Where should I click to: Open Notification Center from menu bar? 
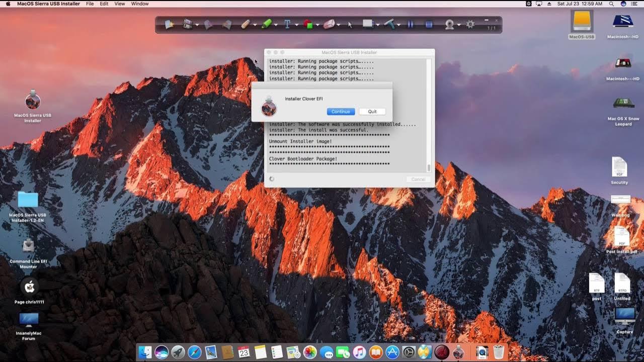click(x=635, y=4)
